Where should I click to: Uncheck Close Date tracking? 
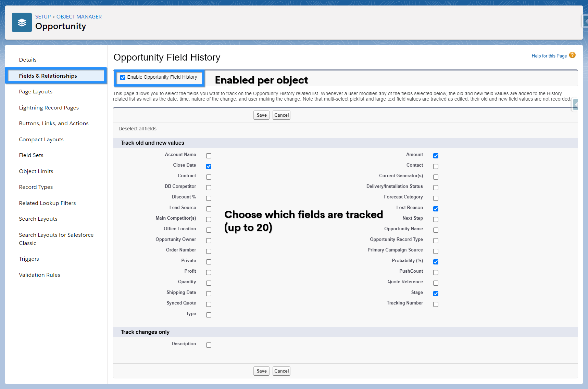point(209,166)
